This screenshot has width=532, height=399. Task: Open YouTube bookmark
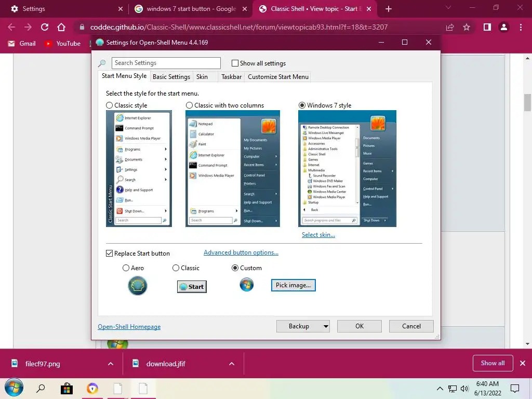click(63, 44)
